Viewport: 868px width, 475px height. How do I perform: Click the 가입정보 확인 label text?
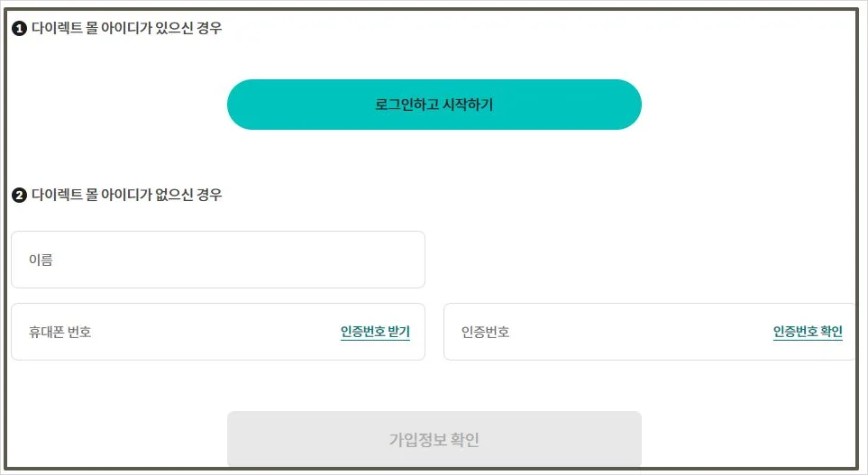(434, 440)
